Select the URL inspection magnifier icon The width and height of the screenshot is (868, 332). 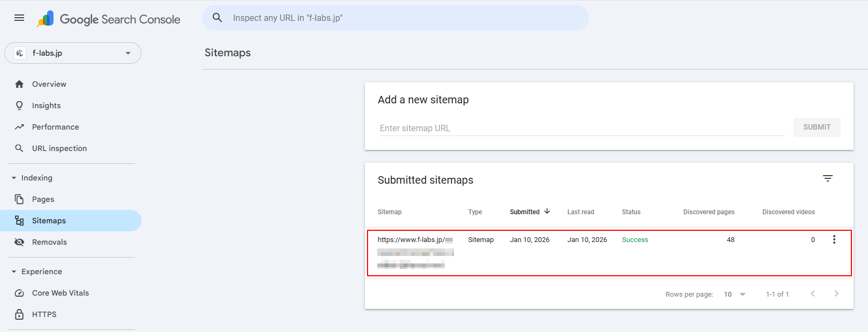click(19, 148)
